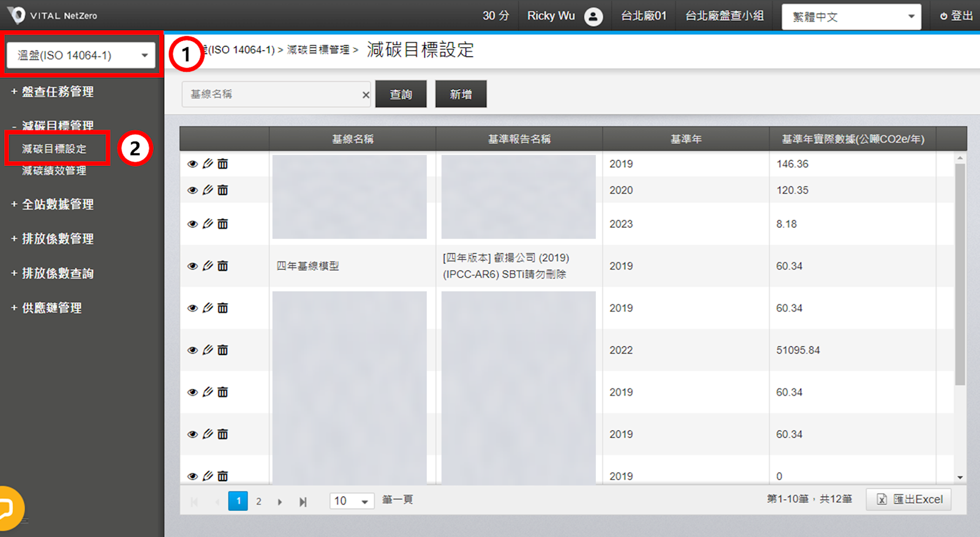Change the page size dropdown showing 10
This screenshot has height=537, width=980.
(x=352, y=501)
